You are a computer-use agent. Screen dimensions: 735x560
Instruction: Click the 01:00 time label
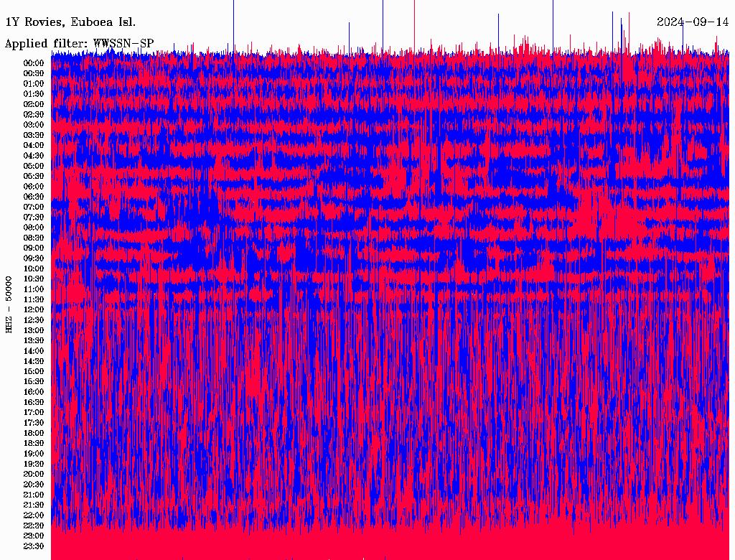tap(34, 83)
